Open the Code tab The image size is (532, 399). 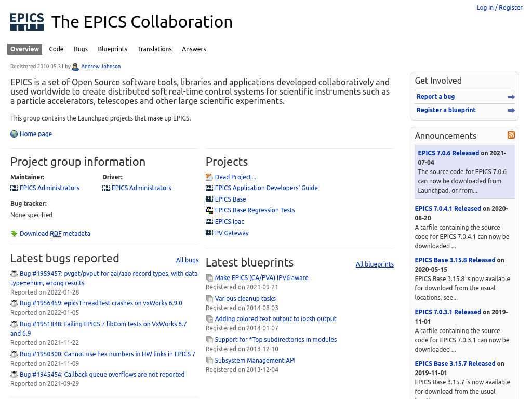(x=56, y=49)
